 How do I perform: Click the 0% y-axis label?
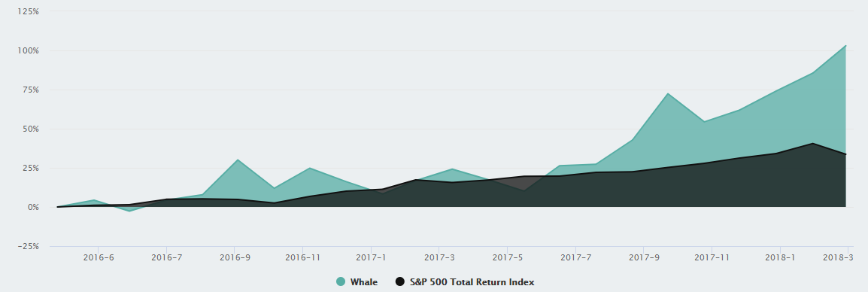click(x=32, y=207)
